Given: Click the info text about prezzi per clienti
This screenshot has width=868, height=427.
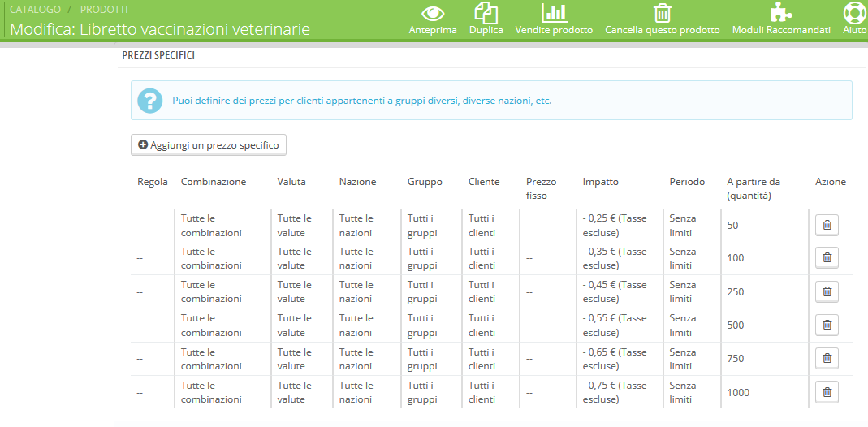Looking at the screenshot, I should (362, 101).
